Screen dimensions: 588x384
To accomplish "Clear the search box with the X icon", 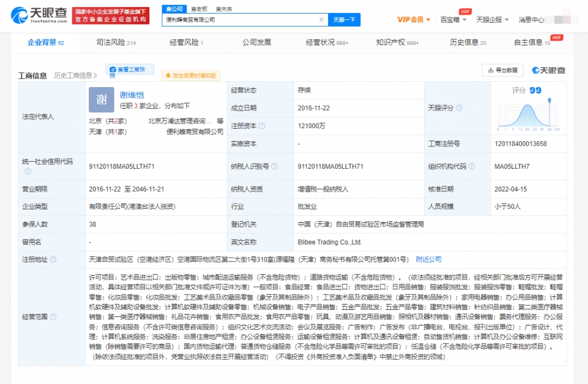I will (x=321, y=19).
